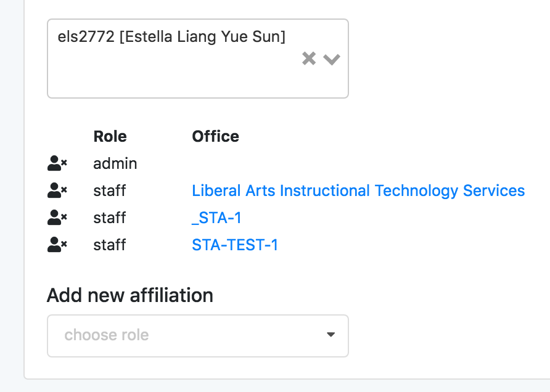Viewport: 550px width, 392px height.
Task: Open the _STA-1 office link
Action: click(x=216, y=218)
